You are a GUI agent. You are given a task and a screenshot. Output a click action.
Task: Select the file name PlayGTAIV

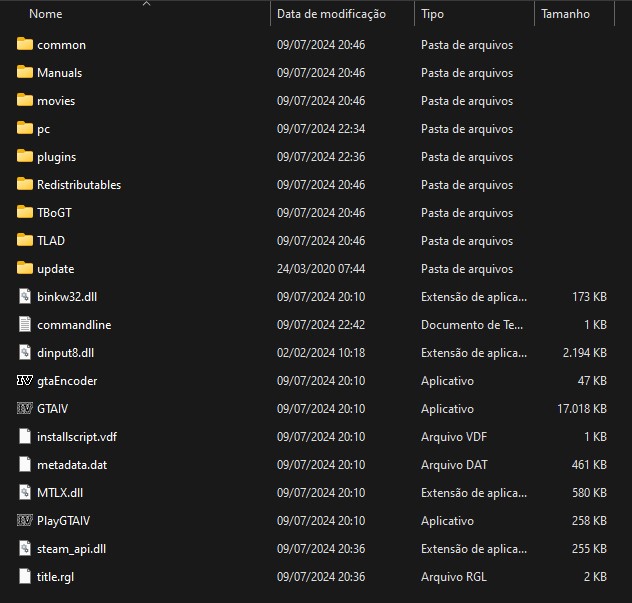(63, 521)
